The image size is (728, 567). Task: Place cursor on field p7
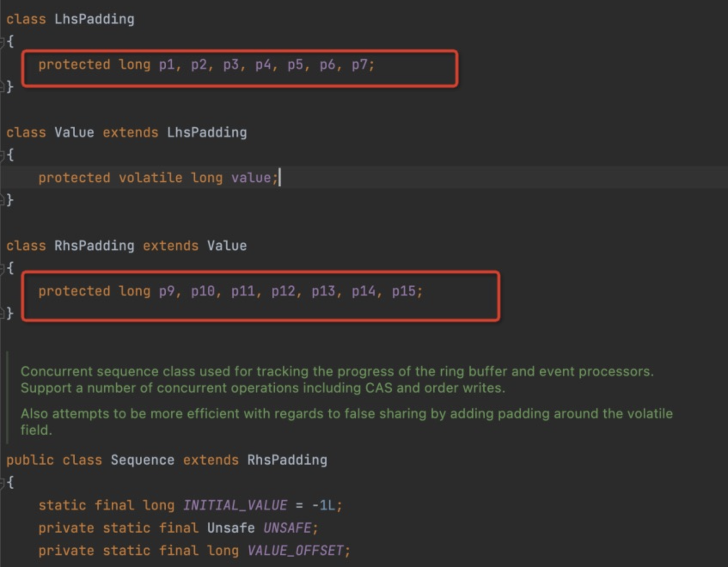click(360, 65)
